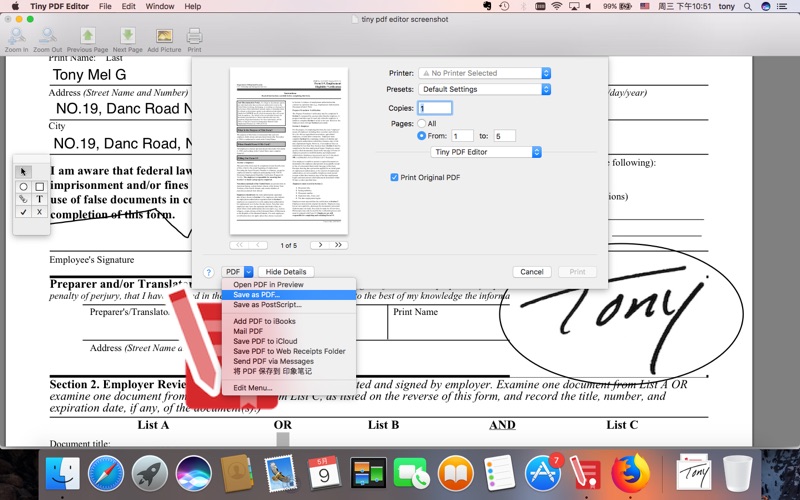
Task: Open iBooks from the Dock
Action: 456,473
